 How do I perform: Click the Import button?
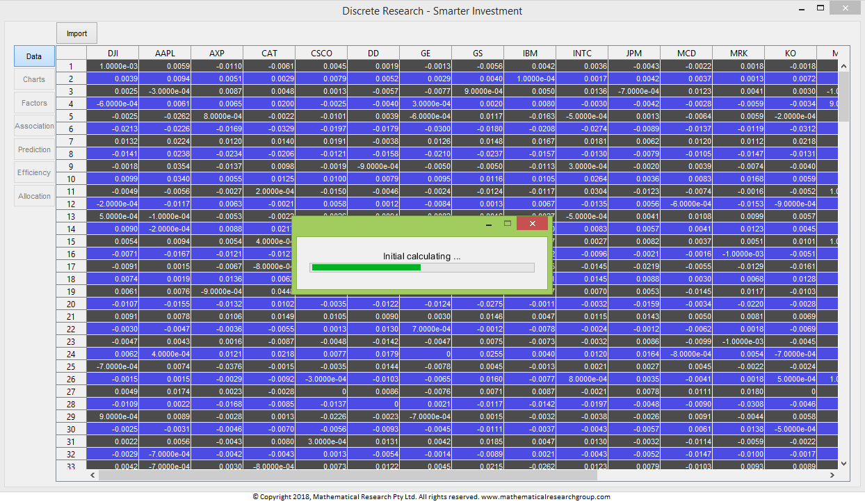tap(76, 33)
